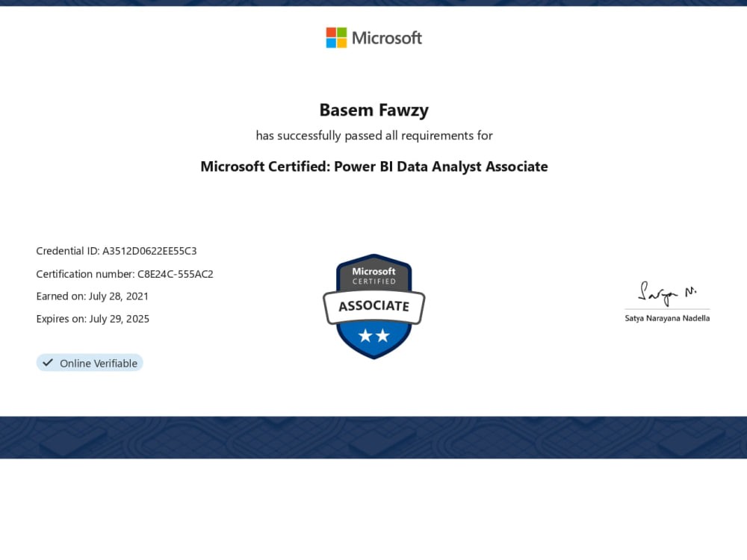Click the Power BI Data Analyst Associate title

pyautogui.click(x=373, y=167)
